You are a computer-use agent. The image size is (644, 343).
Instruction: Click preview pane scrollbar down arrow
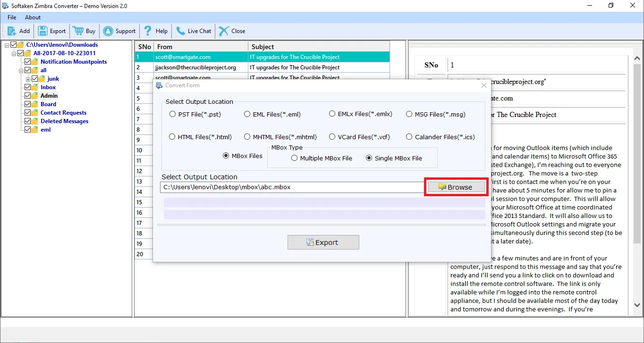[637, 305]
